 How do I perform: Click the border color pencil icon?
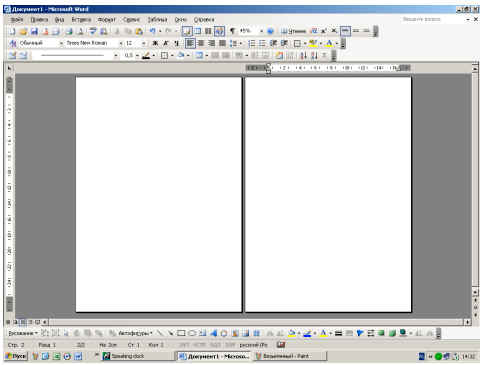[x=146, y=55]
